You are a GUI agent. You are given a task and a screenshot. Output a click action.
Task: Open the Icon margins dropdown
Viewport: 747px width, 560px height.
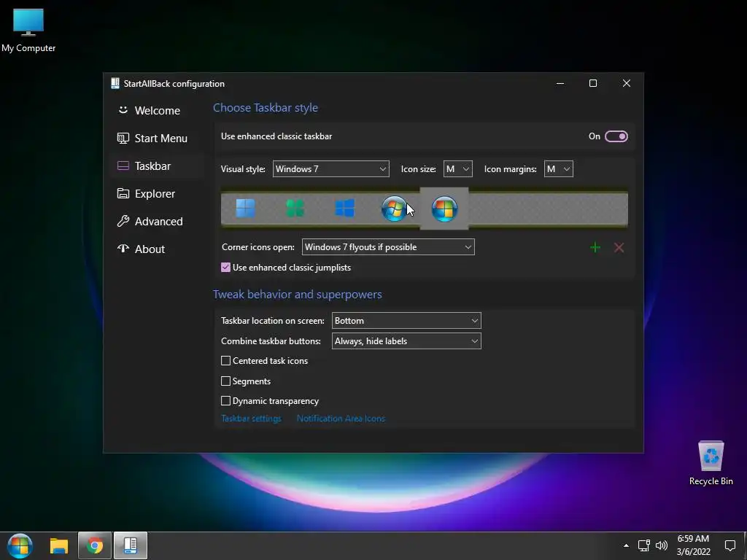[558, 169]
